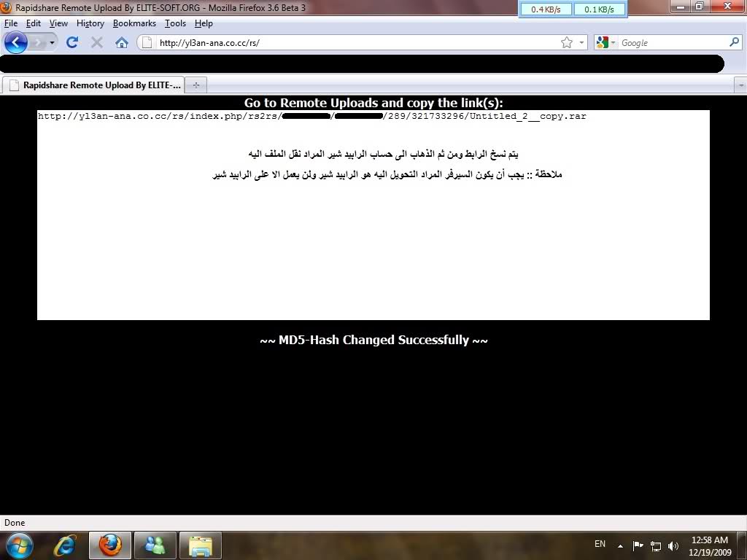The width and height of the screenshot is (747, 560).
Task: Click the search magnifier icon
Action: pyautogui.click(x=734, y=42)
